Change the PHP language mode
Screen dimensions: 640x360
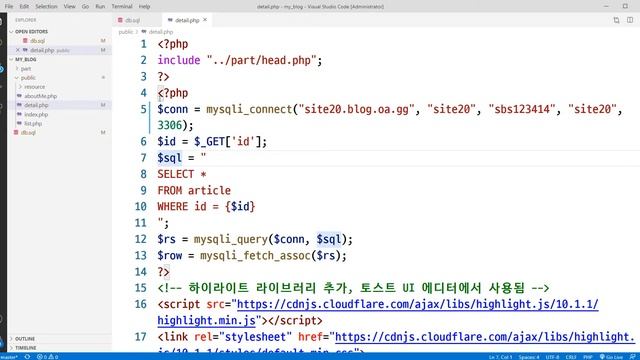coord(587,357)
